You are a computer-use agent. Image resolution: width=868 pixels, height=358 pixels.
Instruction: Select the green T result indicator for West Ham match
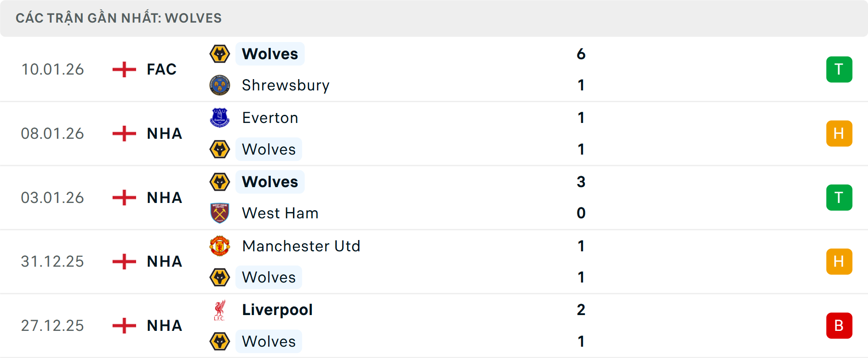point(839,198)
